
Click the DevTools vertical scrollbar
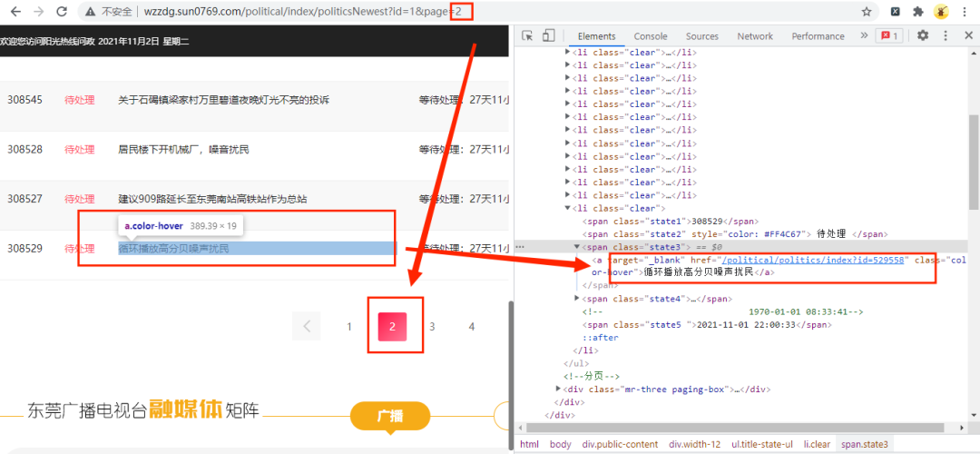[974, 163]
